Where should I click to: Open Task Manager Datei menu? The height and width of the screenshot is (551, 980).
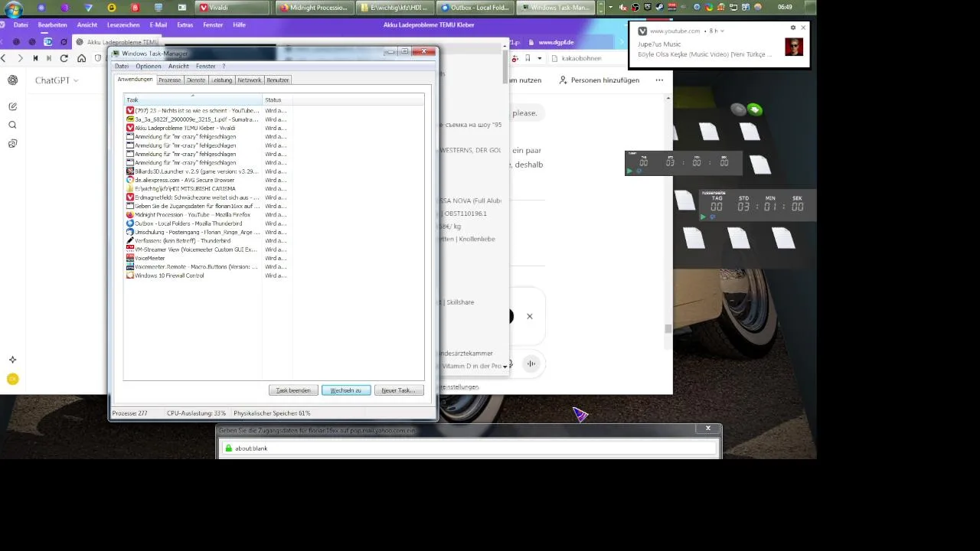pyautogui.click(x=122, y=67)
